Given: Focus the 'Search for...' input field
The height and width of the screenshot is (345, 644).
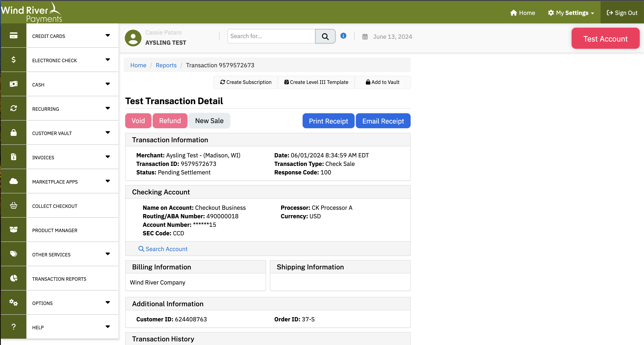Looking at the screenshot, I should coord(271,36).
